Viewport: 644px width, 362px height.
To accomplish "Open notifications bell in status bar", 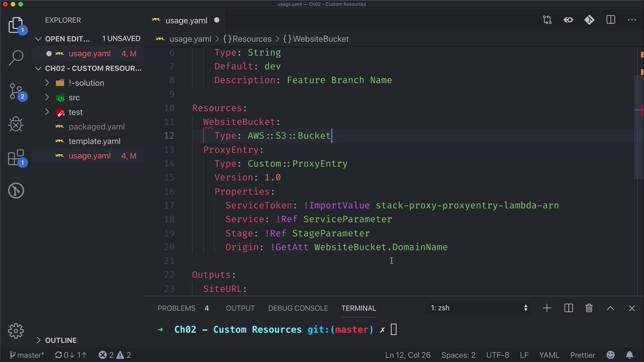I will tap(630, 355).
